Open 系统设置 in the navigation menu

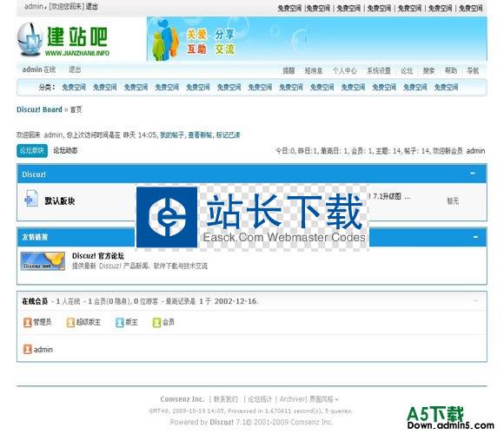[379, 70]
